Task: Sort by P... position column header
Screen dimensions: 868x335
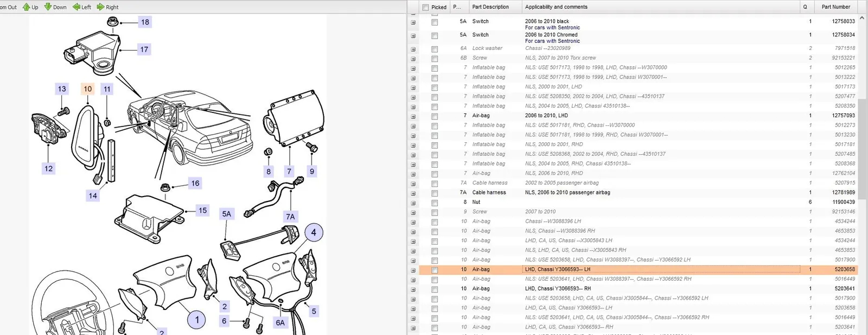Action: tap(458, 7)
